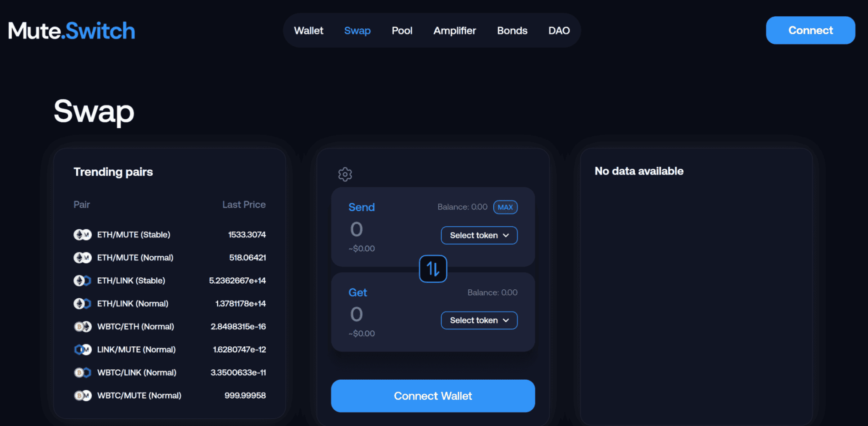This screenshot has height=426, width=868.
Task: Click the price 1533.3074
Action: click(x=247, y=235)
